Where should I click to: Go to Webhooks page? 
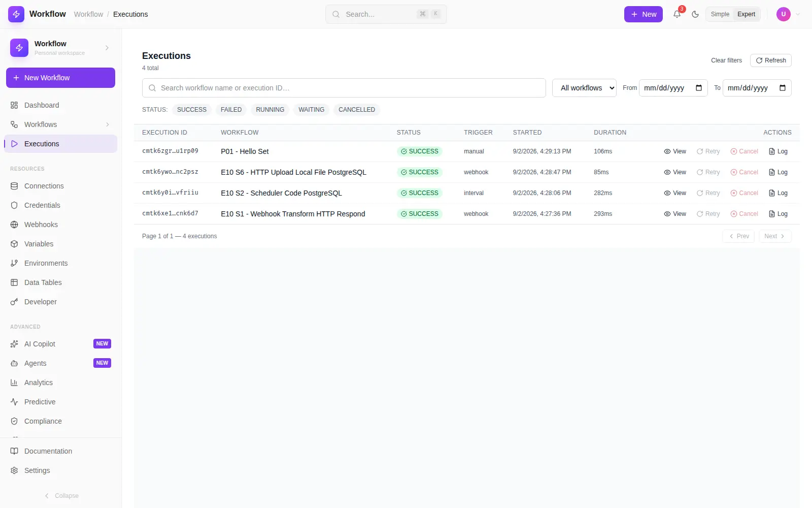click(x=60, y=225)
